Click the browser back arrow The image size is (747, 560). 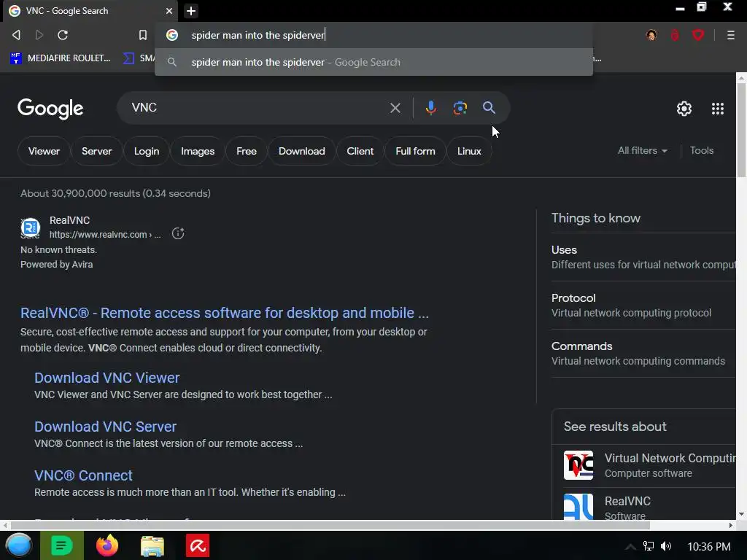coord(16,35)
